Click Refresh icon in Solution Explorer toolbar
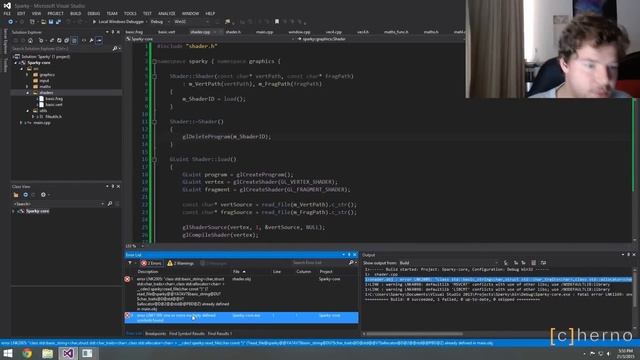 click(x=59, y=40)
